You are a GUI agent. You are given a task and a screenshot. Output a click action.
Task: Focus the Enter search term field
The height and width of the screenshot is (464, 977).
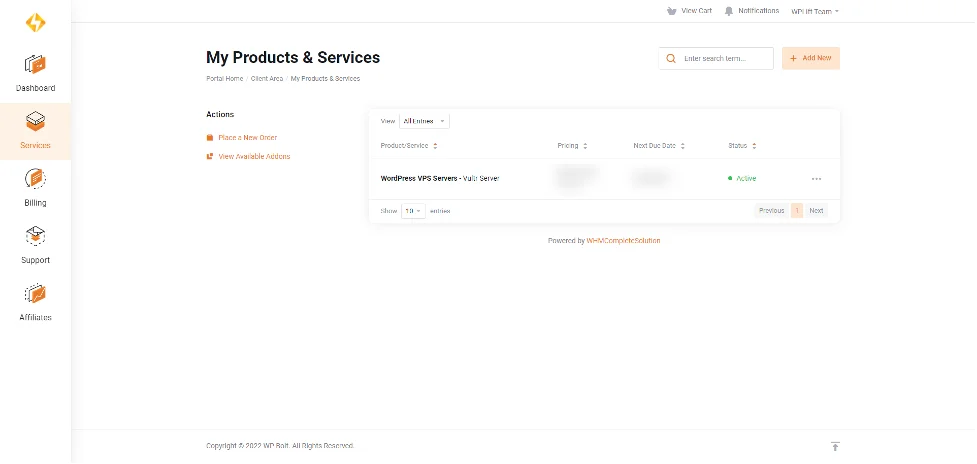[x=716, y=59]
